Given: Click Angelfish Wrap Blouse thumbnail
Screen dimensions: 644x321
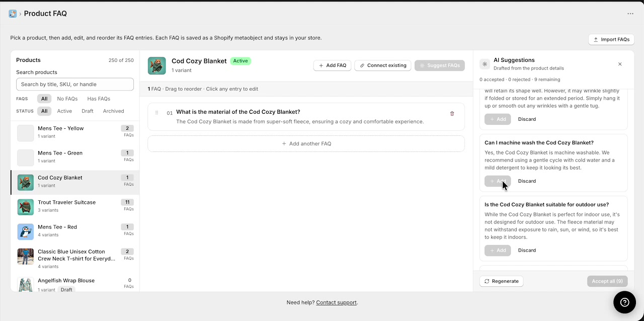Looking at the screenshot, I should click(26, 284).
